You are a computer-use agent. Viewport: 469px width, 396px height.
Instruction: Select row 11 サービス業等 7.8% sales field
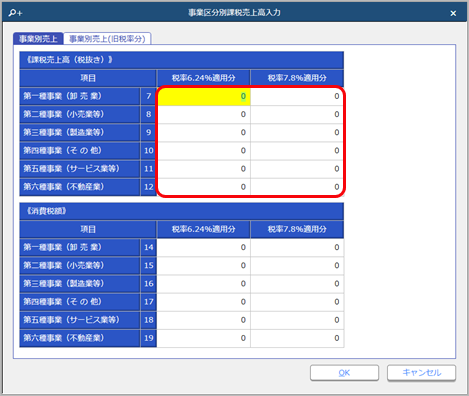pos(297,169)
